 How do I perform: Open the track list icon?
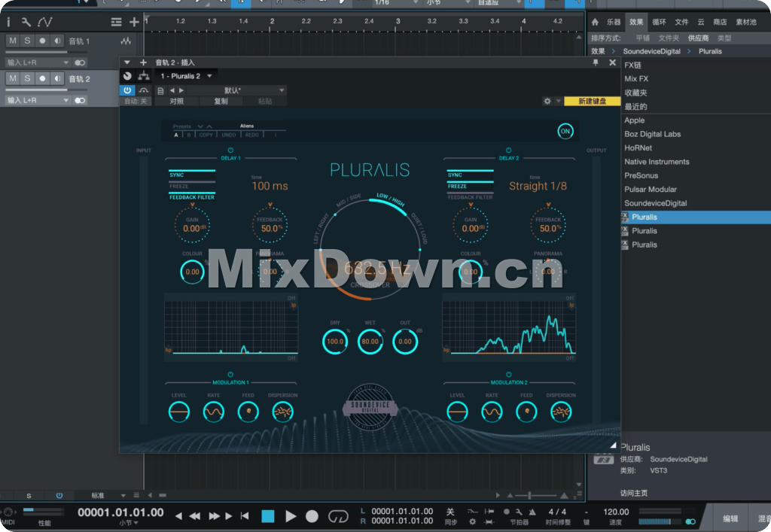click(116, 22)
